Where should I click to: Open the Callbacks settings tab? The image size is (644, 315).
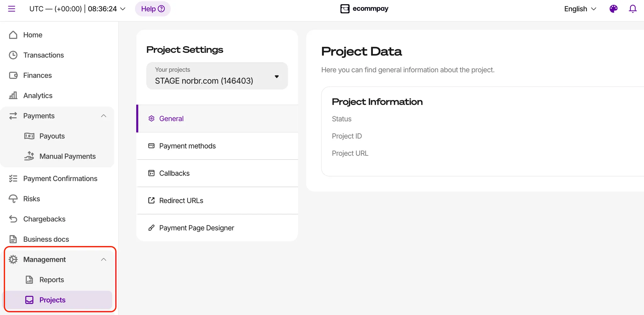(x=174, y=173)
